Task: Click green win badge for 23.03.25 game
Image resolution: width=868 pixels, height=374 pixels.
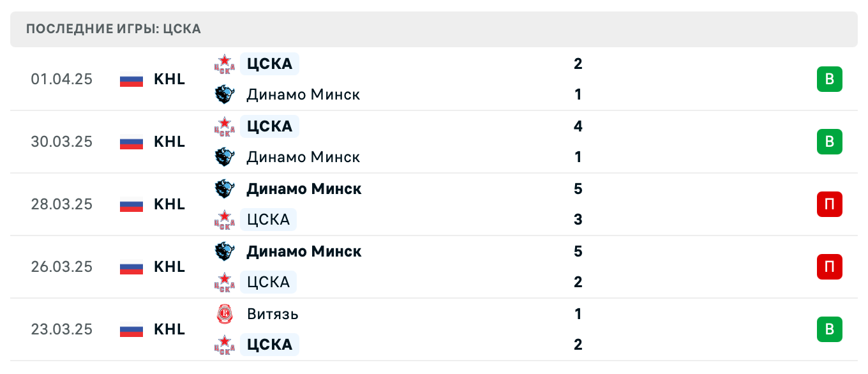Action: click(829, 329)
